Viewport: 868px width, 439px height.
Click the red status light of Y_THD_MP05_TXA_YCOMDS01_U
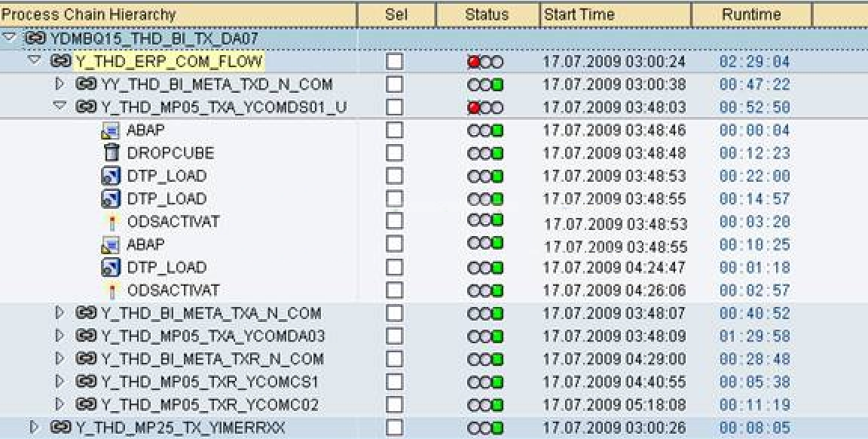(473, 108)
